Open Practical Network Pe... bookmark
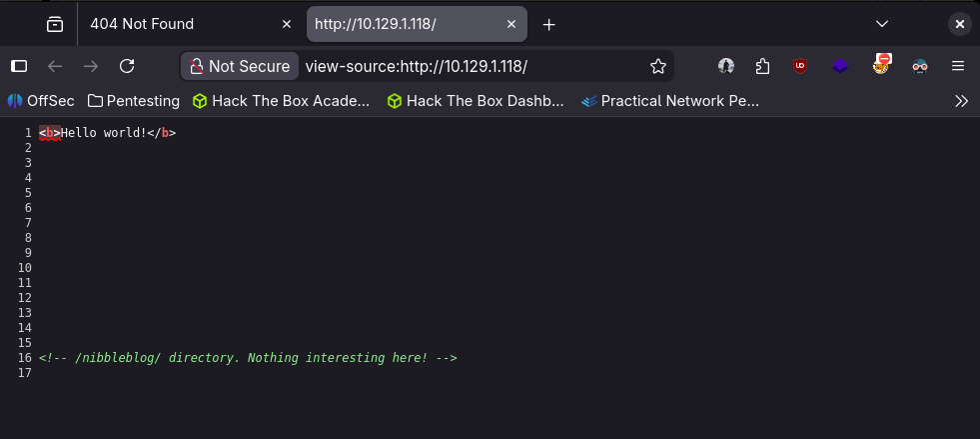980x439 pixels. tap(669, 100)
